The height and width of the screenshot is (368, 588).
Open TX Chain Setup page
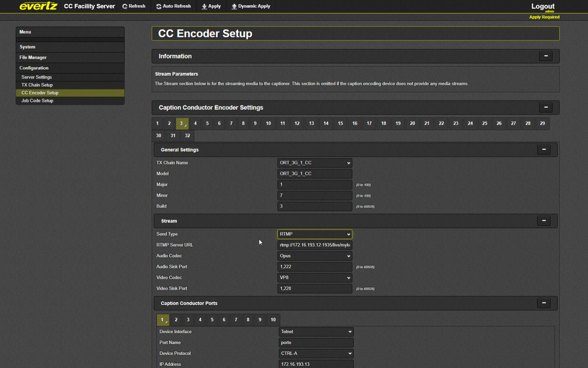tap(70, 85)
